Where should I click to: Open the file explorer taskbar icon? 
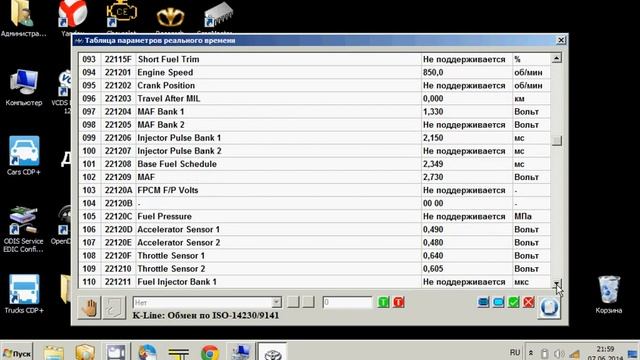coord(53,353)
